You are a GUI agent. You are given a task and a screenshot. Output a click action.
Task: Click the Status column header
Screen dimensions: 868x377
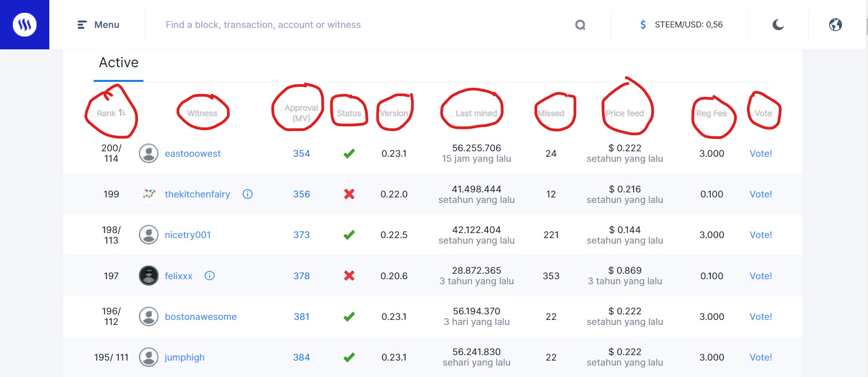[349, 113]
